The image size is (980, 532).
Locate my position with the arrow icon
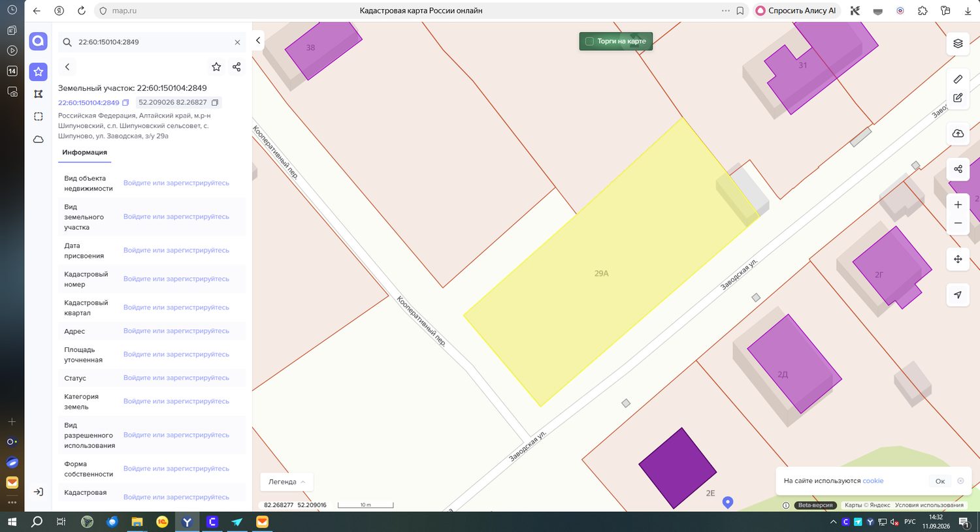tap(958, 295)
